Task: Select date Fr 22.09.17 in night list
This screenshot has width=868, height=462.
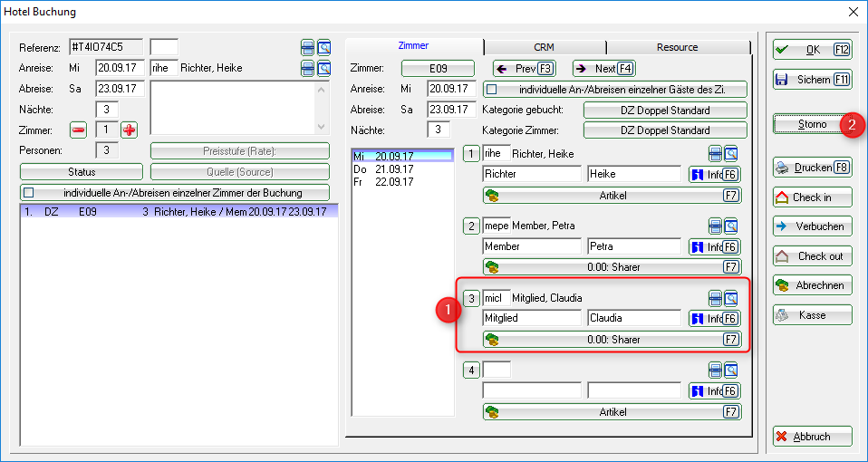Action: pyautogui.click(x=402, y=182)
